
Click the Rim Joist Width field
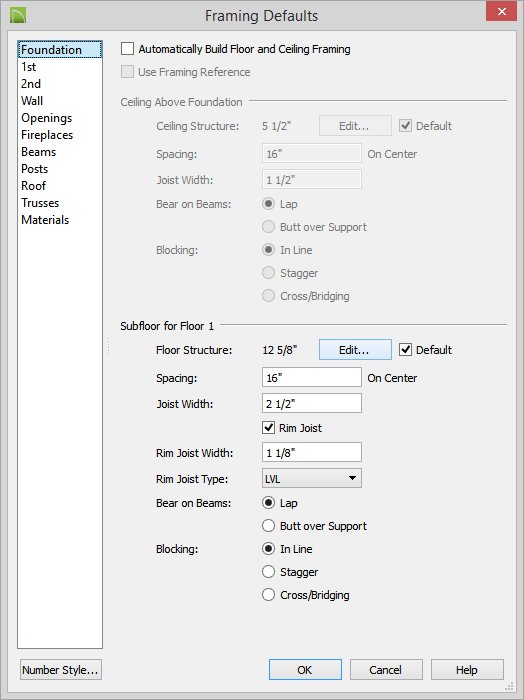click(x=312, y=453)
